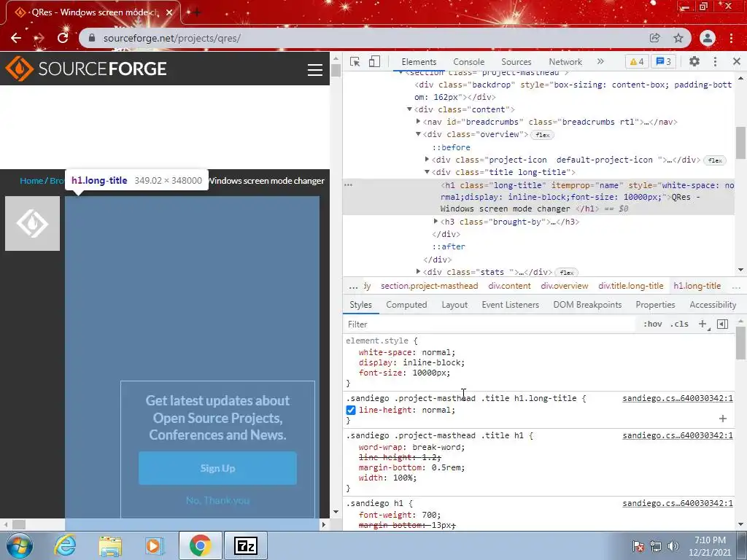Open 7-Zip from the taskbar
This screenshot has width=747, height=560.
tap(246, 545)
